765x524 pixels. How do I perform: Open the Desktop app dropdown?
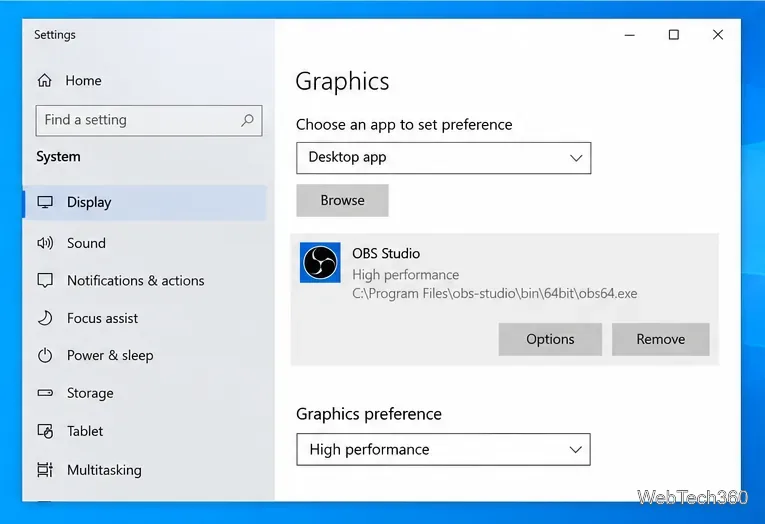443,158
